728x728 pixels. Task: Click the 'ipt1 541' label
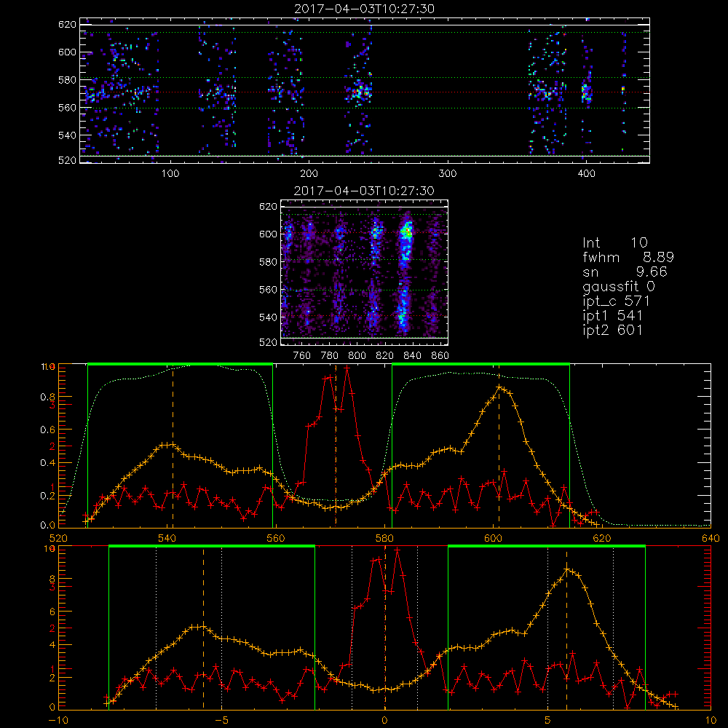(612, 316)
